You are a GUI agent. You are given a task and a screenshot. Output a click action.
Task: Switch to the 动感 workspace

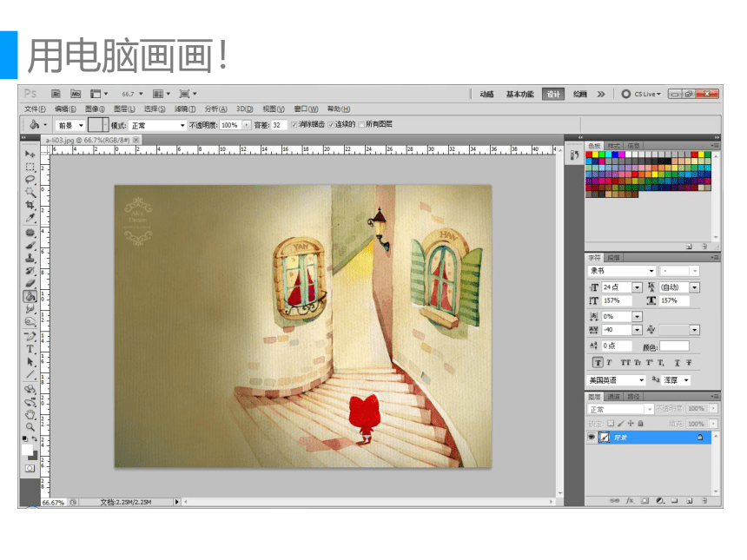point(486,94)
